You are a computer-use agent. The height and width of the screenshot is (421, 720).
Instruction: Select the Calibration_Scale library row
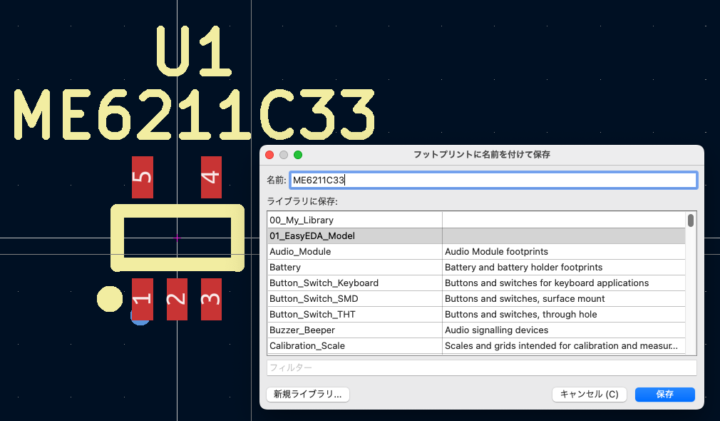[354, 346]
